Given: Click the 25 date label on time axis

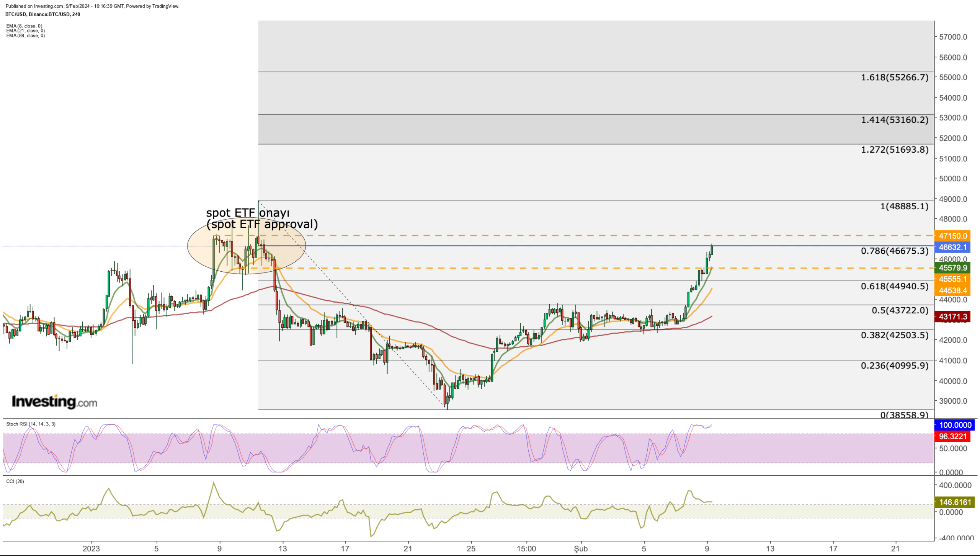Looking at the screenshot, I should [x=471, y=548].
